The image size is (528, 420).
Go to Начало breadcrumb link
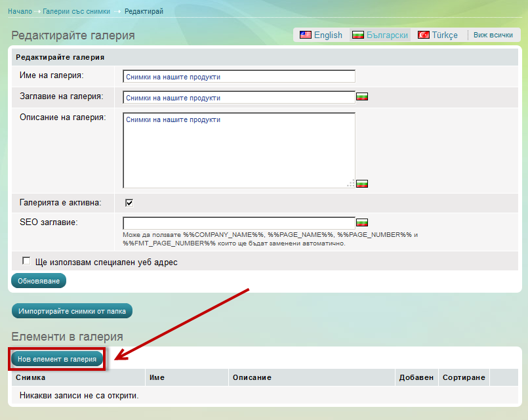coord(20,11)
